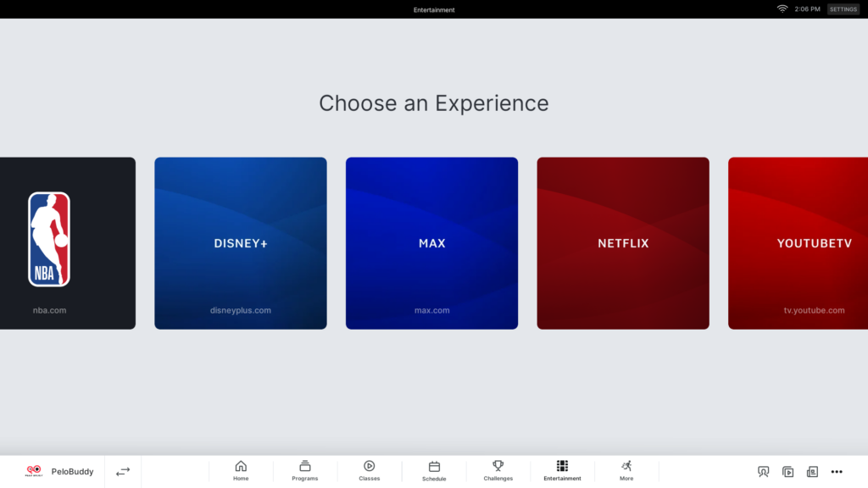Open the Classes tab

point(370,471)
